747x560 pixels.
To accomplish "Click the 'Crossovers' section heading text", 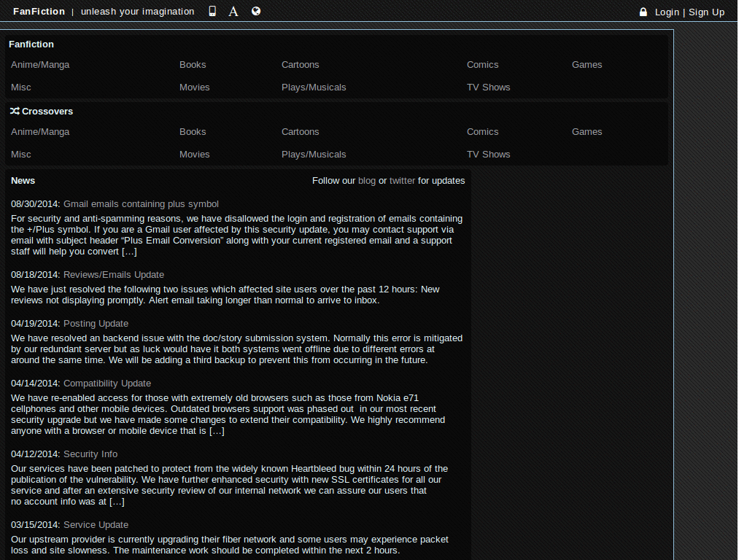I will tap(47, 112).
